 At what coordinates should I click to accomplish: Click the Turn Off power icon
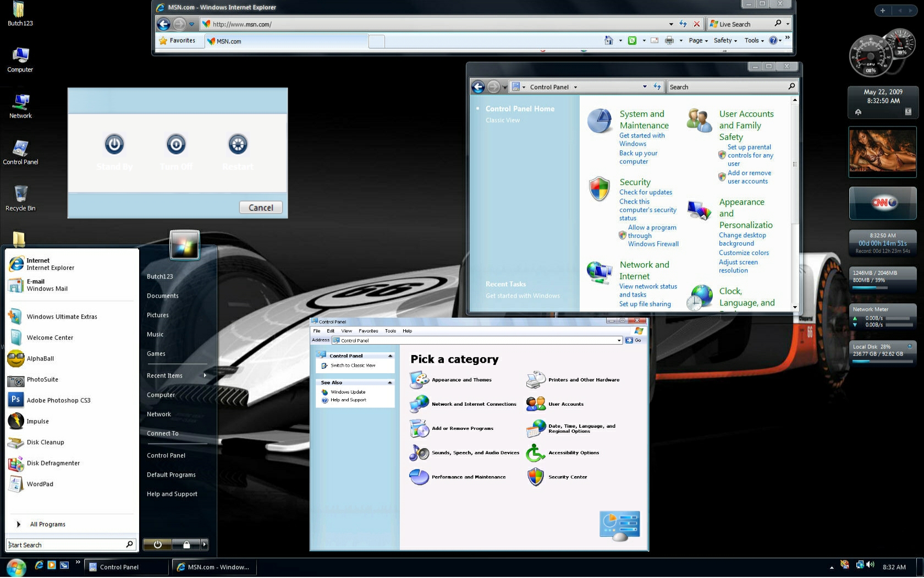(x=176, y=144)
